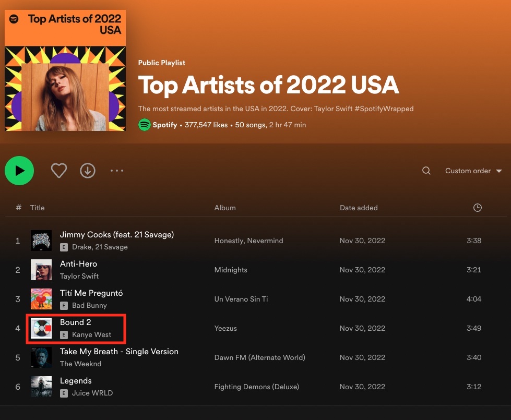Viewport: 511px width, 420px height.
Task: Go to the Yeezus album
Action: (225, 328)
